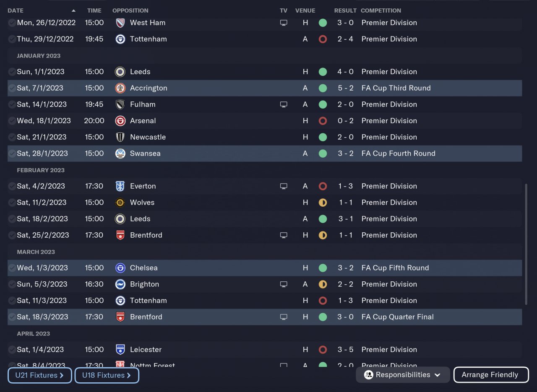Click the green win indicator for Chelsea match
This screenshot has width=537, height=392.
pos(323,268)
